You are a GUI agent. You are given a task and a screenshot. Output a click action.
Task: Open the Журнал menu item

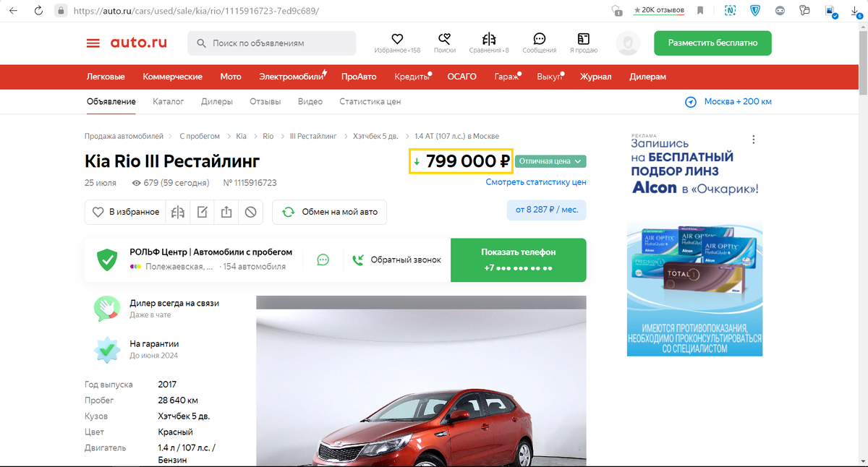(x=595, y=77)
